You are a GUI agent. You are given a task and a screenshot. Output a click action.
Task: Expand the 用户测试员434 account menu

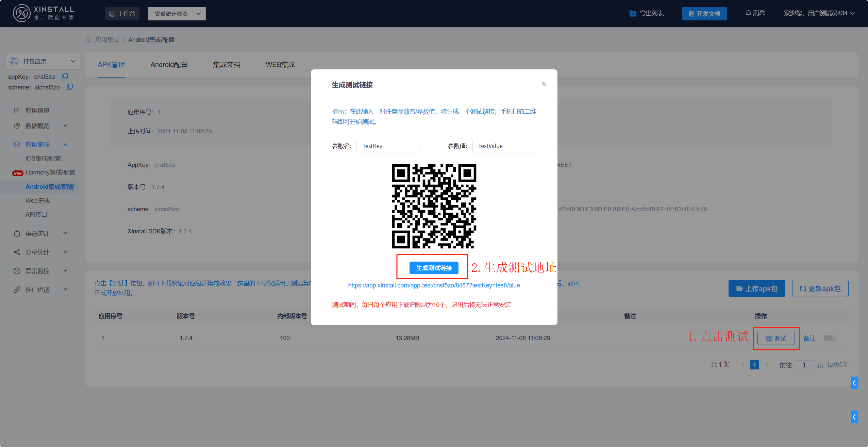819,13
